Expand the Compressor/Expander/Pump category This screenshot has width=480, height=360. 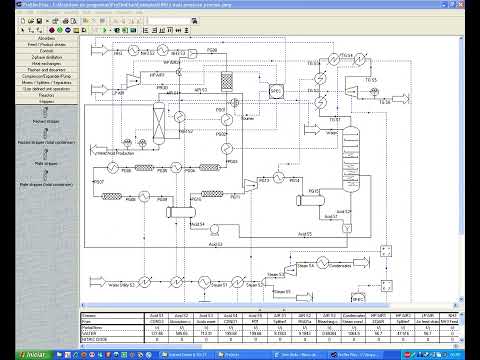point(47,76)
